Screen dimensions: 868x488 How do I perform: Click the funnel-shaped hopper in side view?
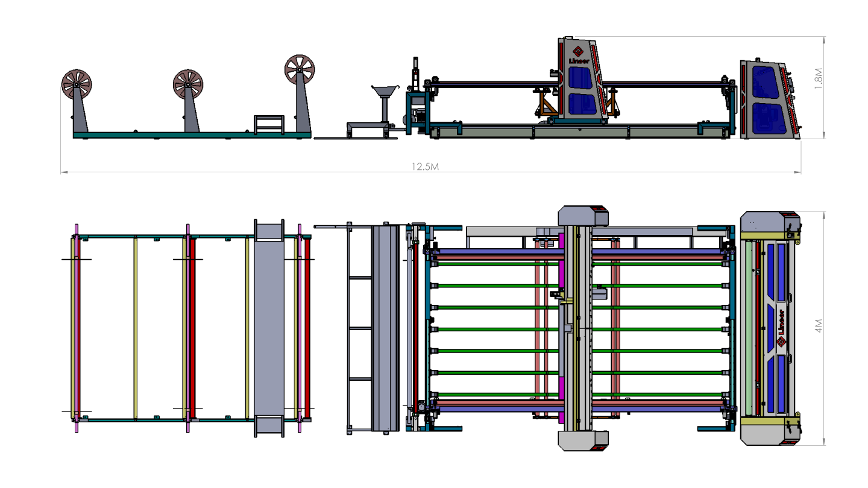pyautogui.click(x=385, y=93)
